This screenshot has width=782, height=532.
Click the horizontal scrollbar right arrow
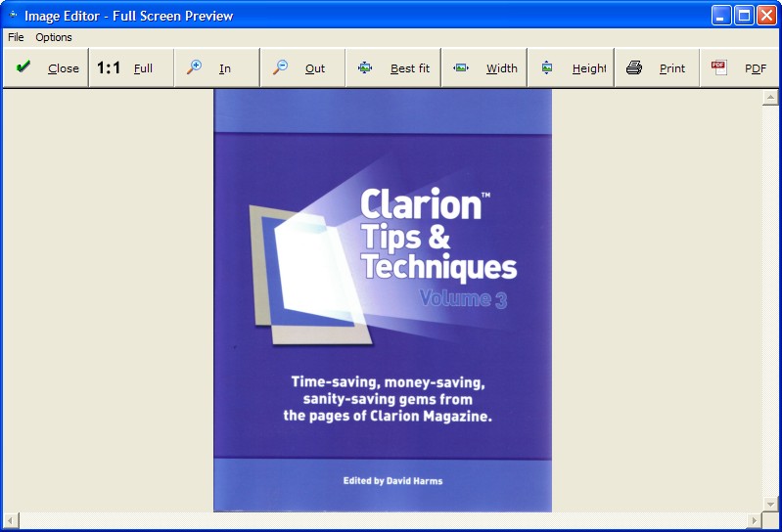pyautogui.click(x=754, y=520)
